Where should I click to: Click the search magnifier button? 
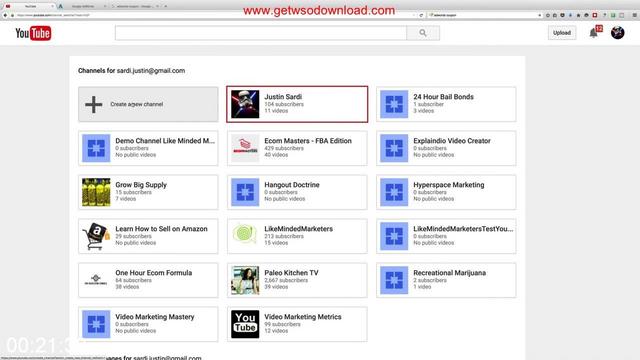coord(423,33)
